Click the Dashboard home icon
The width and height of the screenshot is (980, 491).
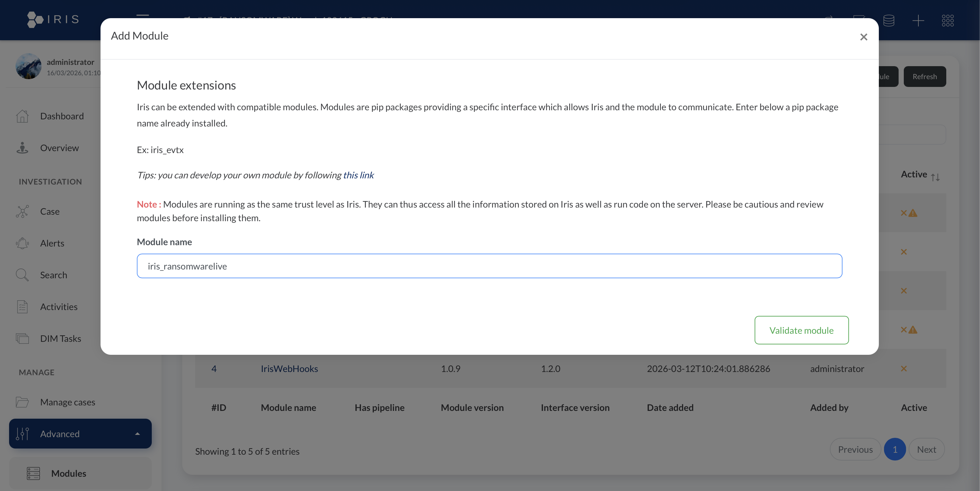pyautogui.click(x=22, y=116)
